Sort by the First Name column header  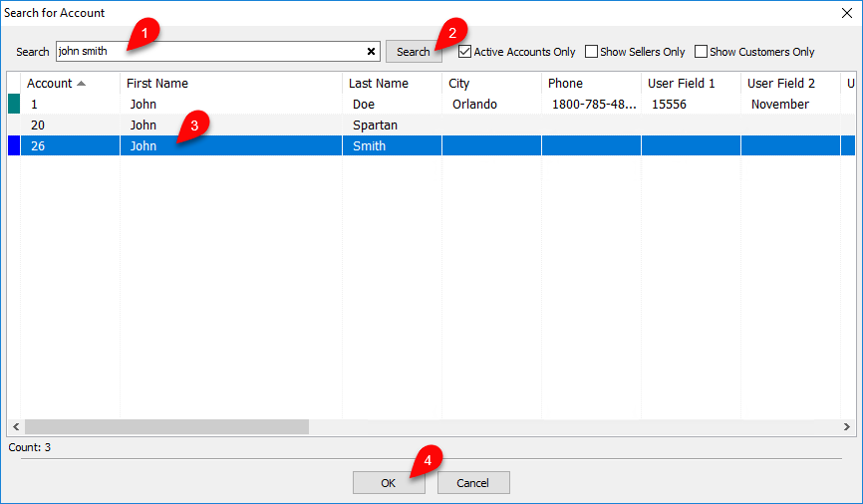click(231, 83)
